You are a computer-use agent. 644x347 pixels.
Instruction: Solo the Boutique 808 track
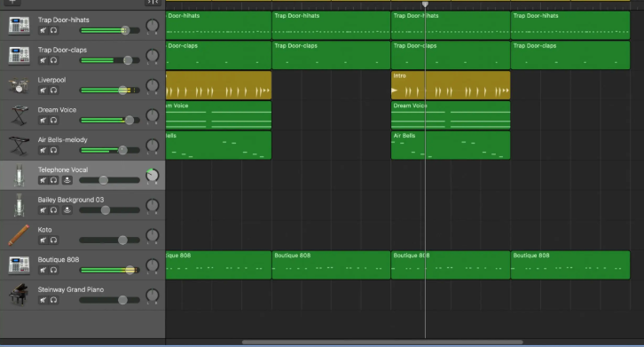[x=54, y=270]
